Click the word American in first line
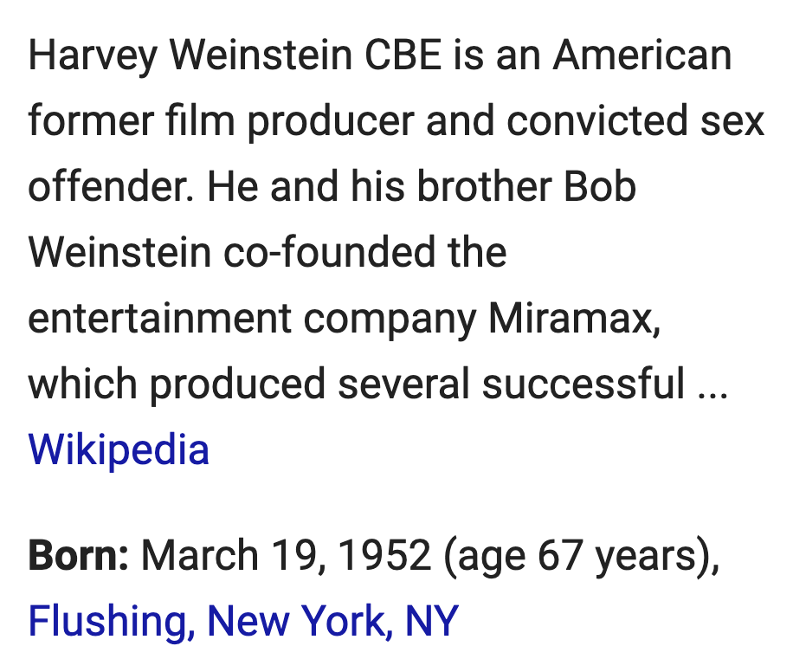This screenshot has height=672, width=793. pos(642,55)
